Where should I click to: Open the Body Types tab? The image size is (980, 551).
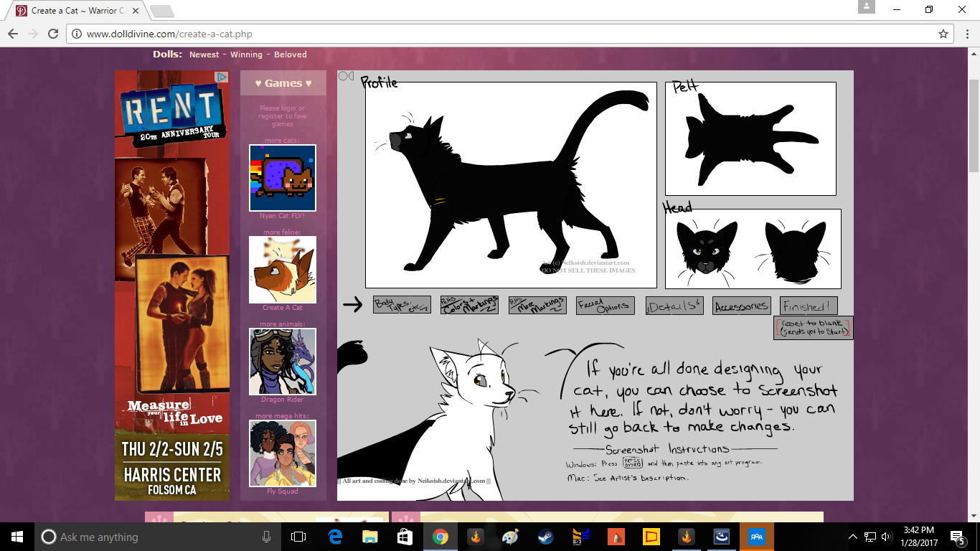pyautogui.click(x=402, y=305)
